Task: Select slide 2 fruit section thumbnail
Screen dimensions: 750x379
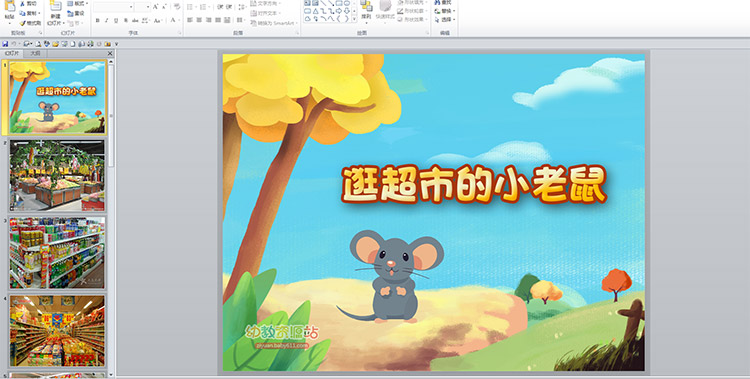Action: 57,176
